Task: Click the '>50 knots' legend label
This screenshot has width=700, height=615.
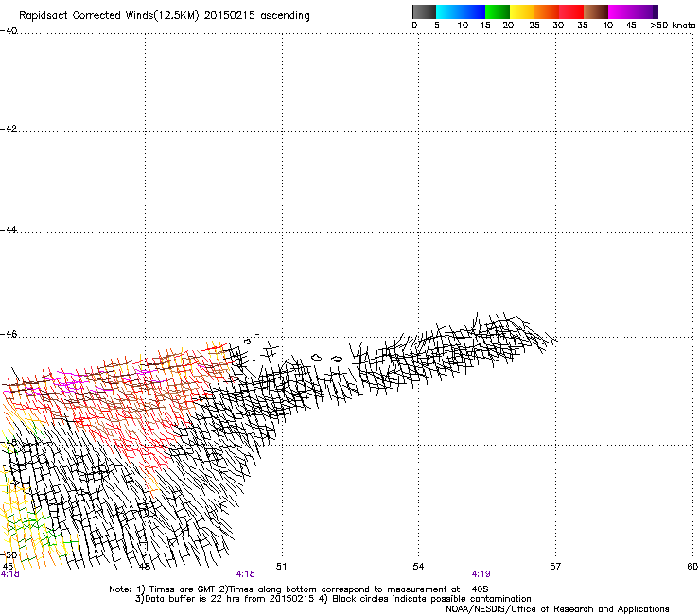Action: 673,26
